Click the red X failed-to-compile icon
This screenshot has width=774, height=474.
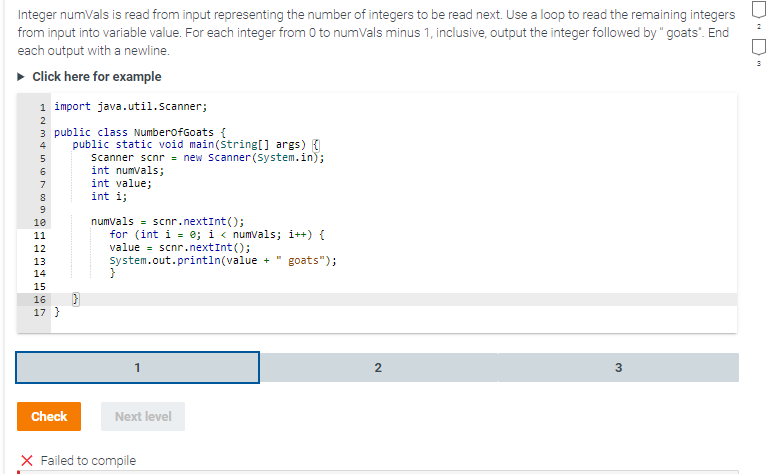tap(27, 461)
